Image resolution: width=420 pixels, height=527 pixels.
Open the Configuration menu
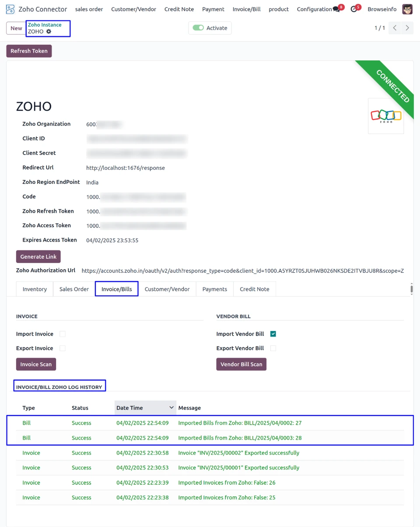pos(314,9)
